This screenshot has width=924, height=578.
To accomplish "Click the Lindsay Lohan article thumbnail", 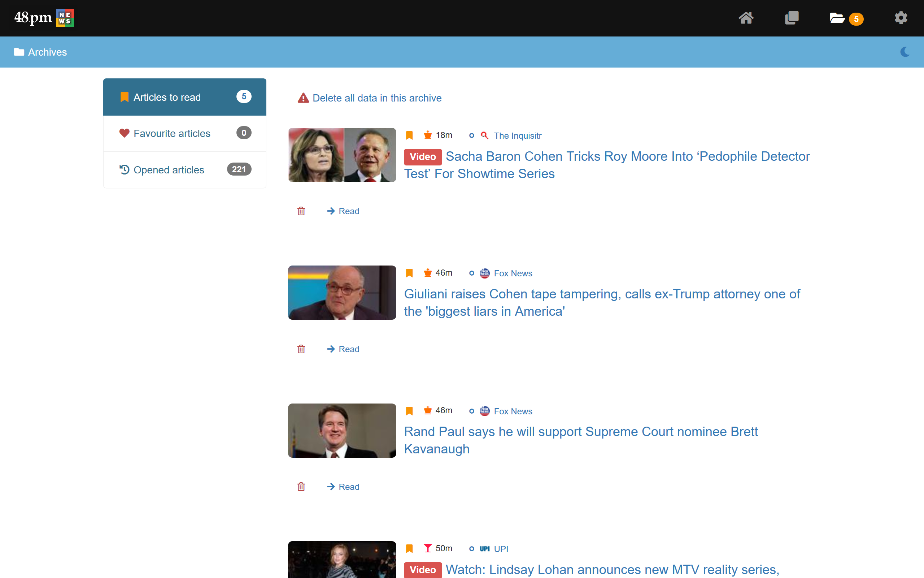I will [x=342, y=560].
